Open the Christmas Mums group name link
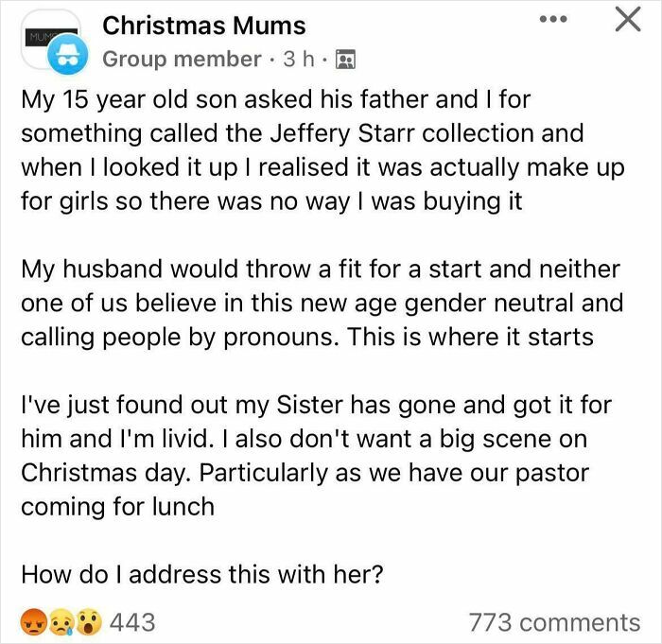 (x=203, y=25)
